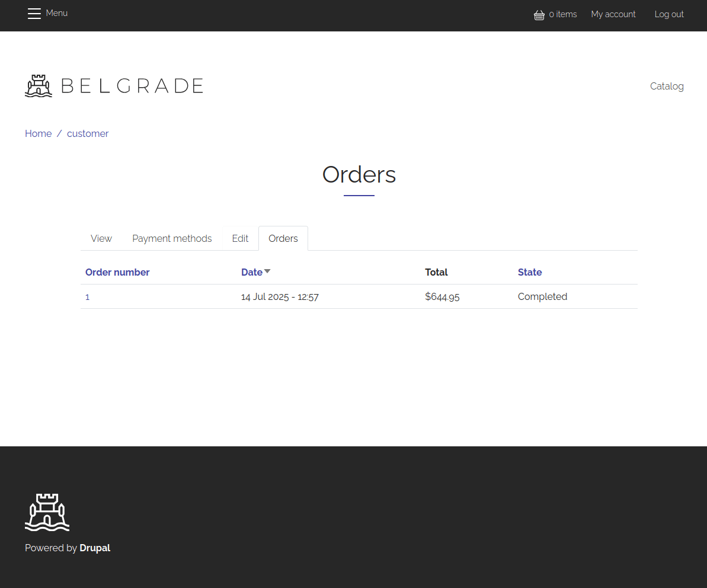
Task: Click the Orders page heading
Action: tap(359, 174)
